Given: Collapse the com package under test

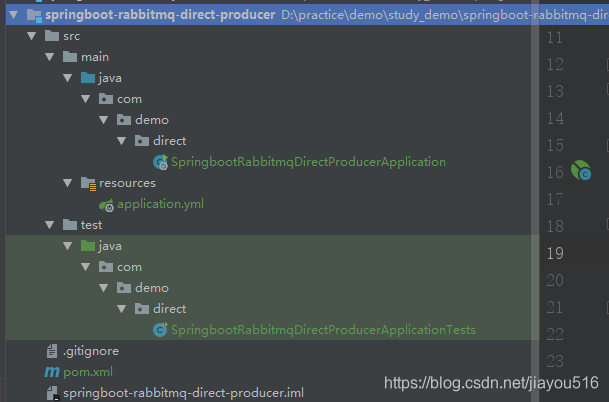Looking at the screenshot, I should click(x=86, y=267).
